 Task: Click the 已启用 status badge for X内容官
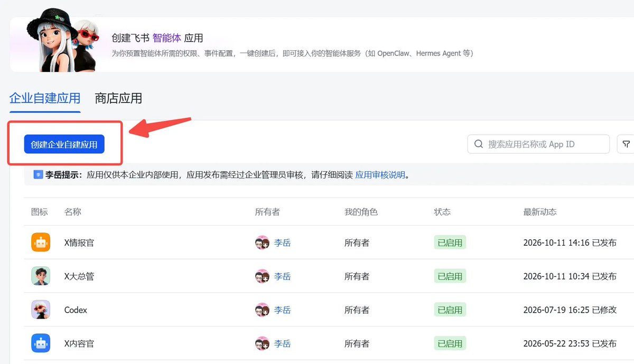450,343
